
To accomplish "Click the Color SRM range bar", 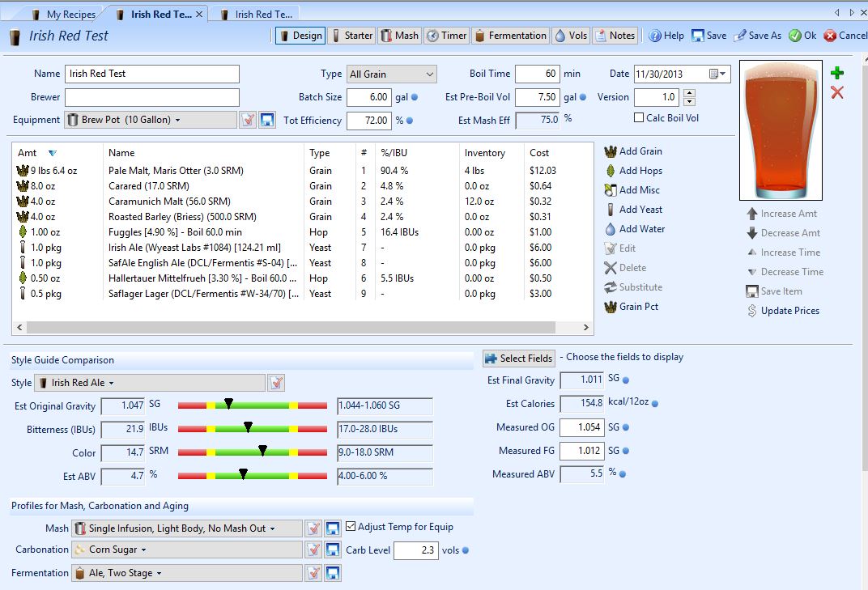I will tap(252, 453).
